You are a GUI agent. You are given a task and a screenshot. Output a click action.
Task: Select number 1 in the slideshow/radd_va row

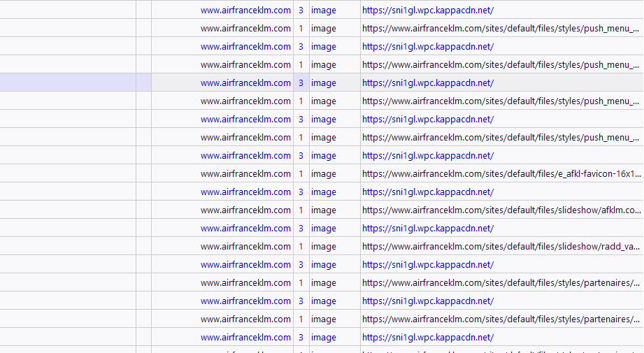(301, 246)
